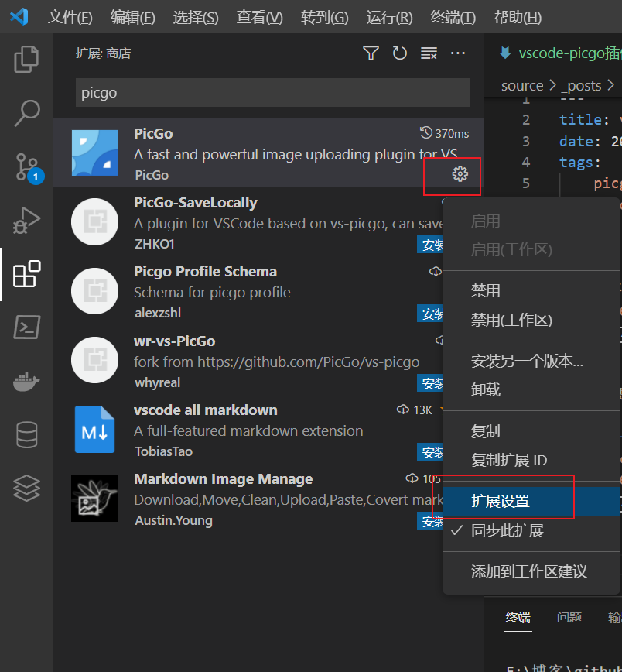The height and width of the screenshot is (672, 622).
Task: Open the terminal-style icon in activity bar
Action: (x=26, y=327)
